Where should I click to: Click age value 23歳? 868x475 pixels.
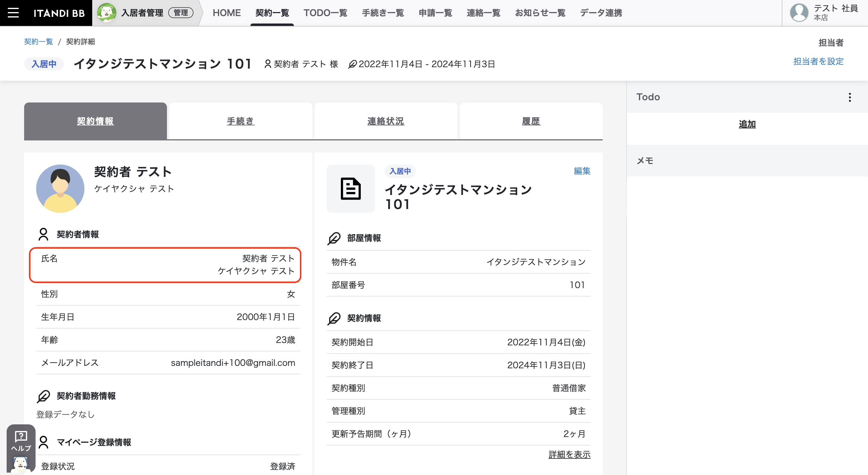click(x=285, y=340)
